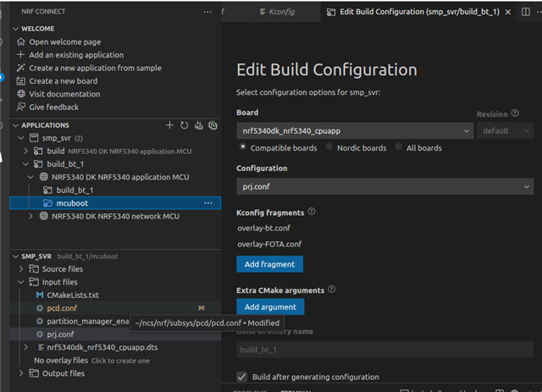542x392 pixels.
Task: Click the help icon next to Revision
Action: 515,113
